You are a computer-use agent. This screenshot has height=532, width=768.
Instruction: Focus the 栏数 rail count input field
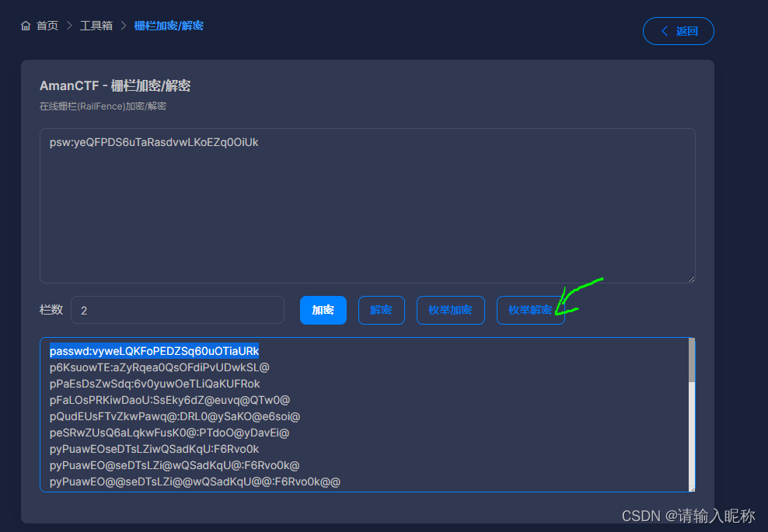pyautogui.click(x=177, y=310)
